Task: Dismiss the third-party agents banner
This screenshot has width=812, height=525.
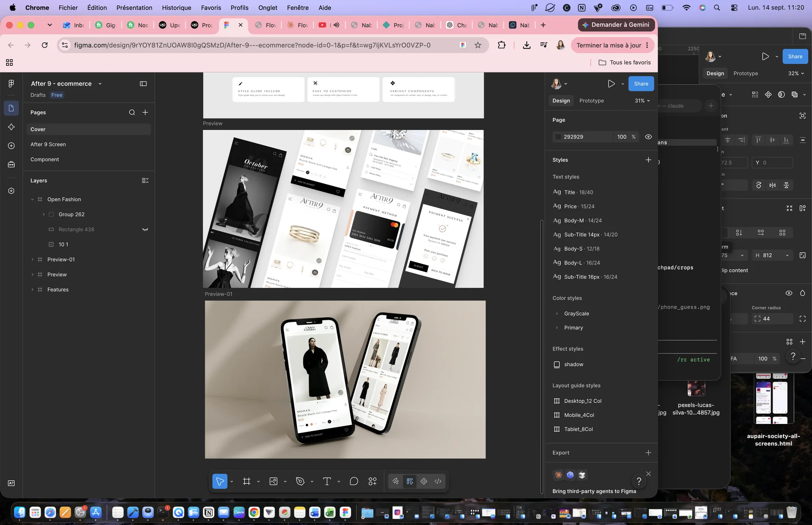Action: click(x=648, y=474)
